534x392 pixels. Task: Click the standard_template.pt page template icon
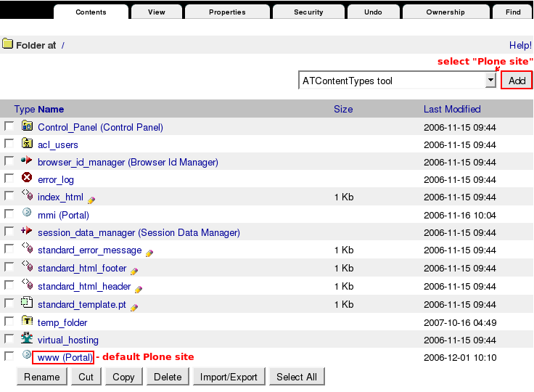[x=27, y=303]
